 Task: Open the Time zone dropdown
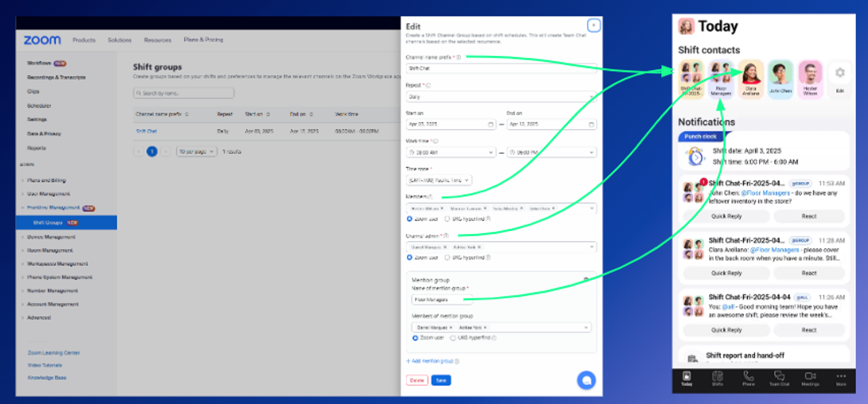439,181
